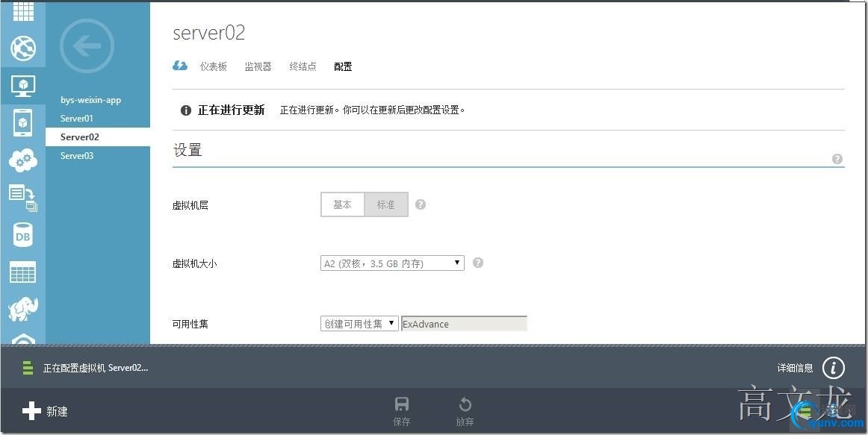Click the 新建 plus icon
868x435 pixels.
(x=31, y=410)
